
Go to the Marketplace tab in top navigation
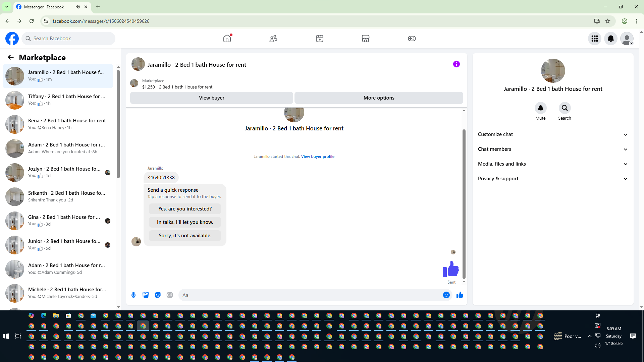click(x=365, y=39)
